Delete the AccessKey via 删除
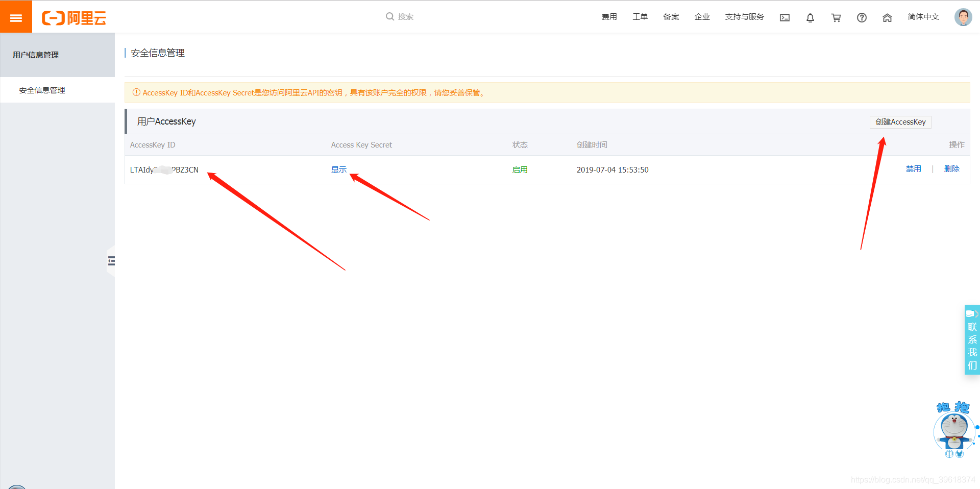 click(951, 169)
